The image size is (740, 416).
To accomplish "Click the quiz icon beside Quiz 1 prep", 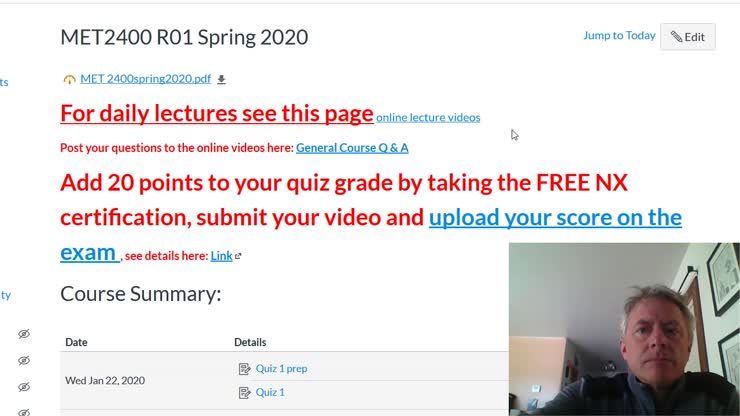I will (244, 369).
